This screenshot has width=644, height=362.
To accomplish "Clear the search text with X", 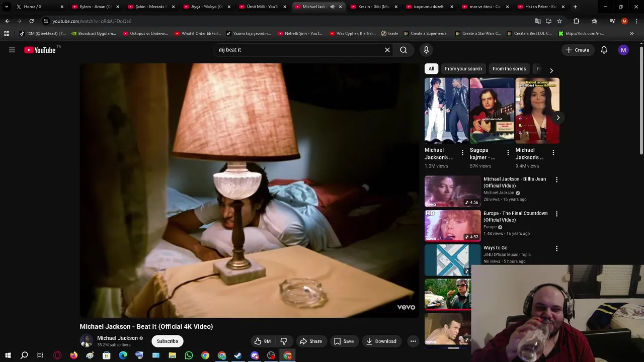I will 387,50.
